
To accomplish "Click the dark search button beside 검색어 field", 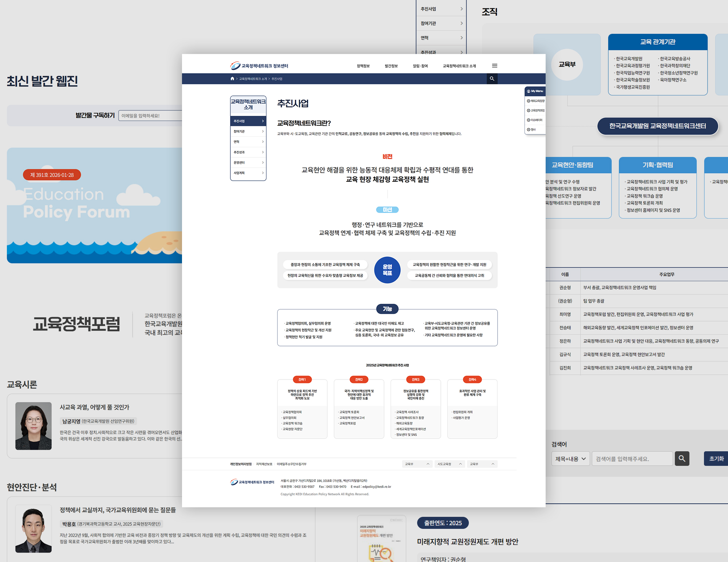I will tap(682, 459).
